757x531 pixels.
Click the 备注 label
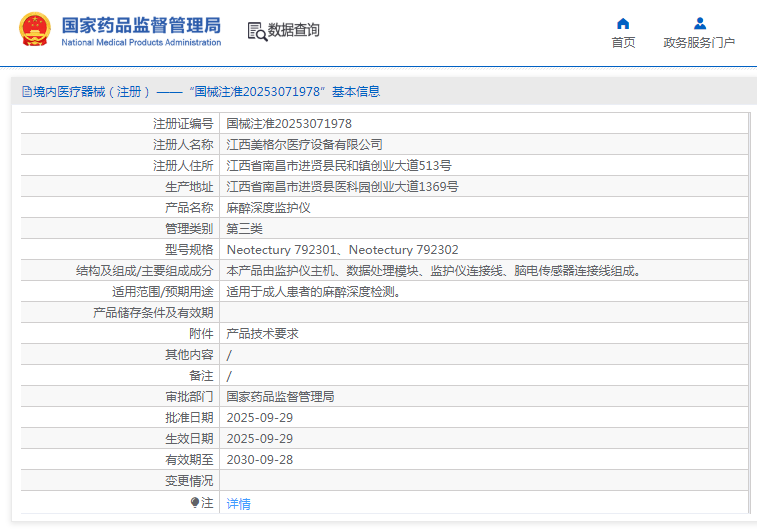pyautogui.click(x=201, y=376)
